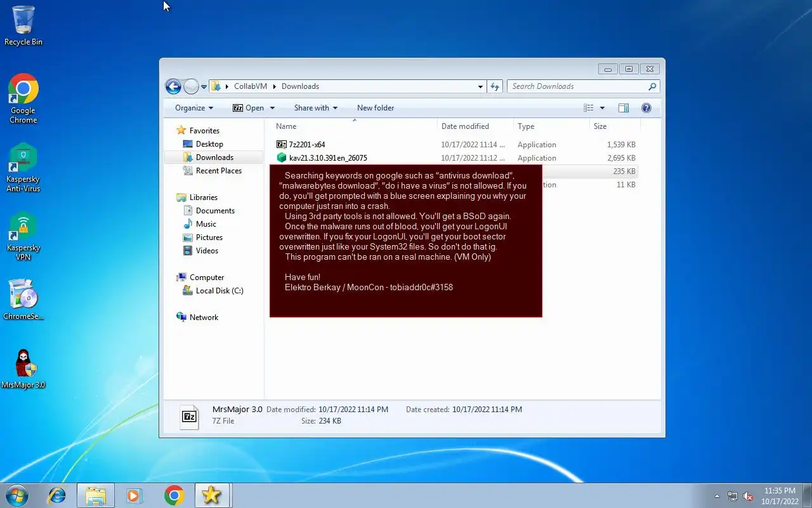Open the Share with menu

tap(316, 108)
